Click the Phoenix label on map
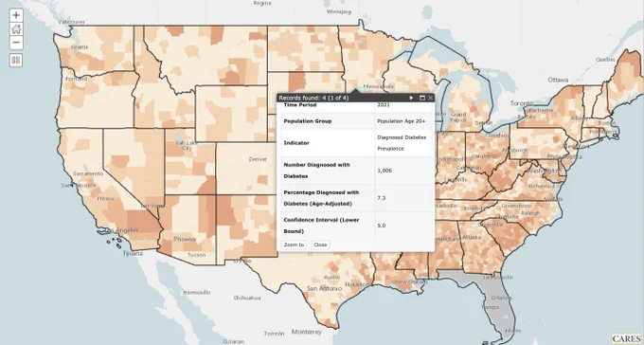Screen dimensions: 644x345 tap(185, 239)
